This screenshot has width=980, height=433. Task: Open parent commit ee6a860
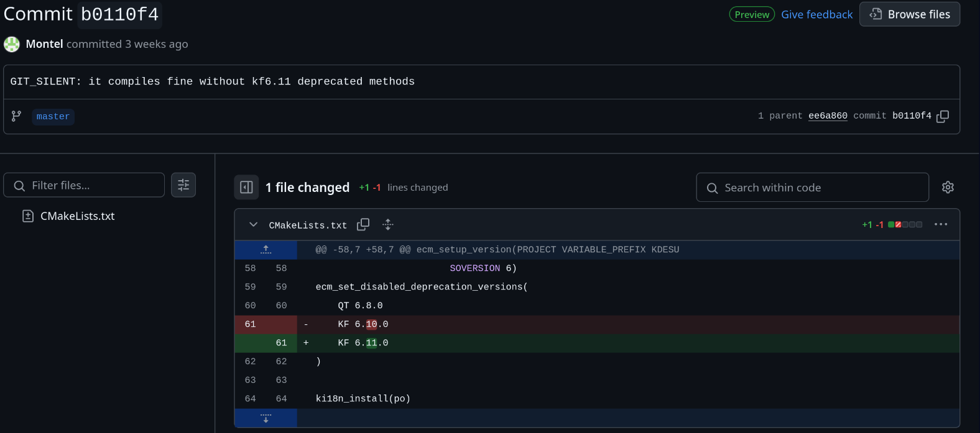828,116
